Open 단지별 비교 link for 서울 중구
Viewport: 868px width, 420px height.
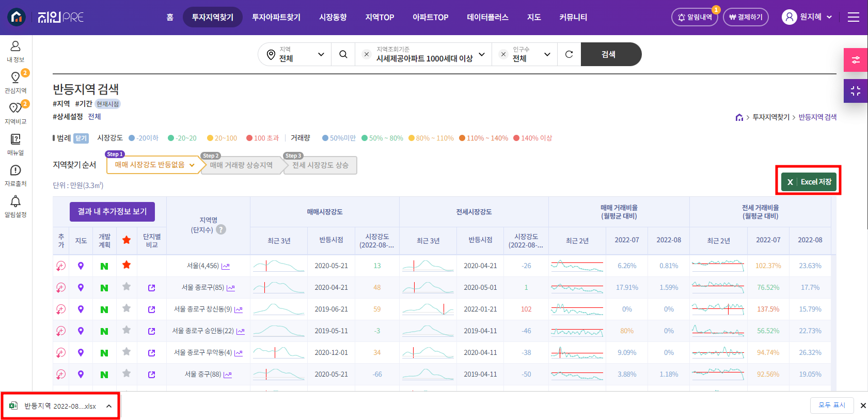pos(151,375)
